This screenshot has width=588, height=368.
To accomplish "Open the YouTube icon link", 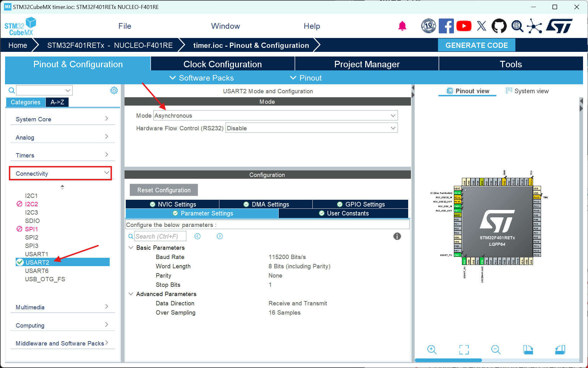I will [463, 26].
